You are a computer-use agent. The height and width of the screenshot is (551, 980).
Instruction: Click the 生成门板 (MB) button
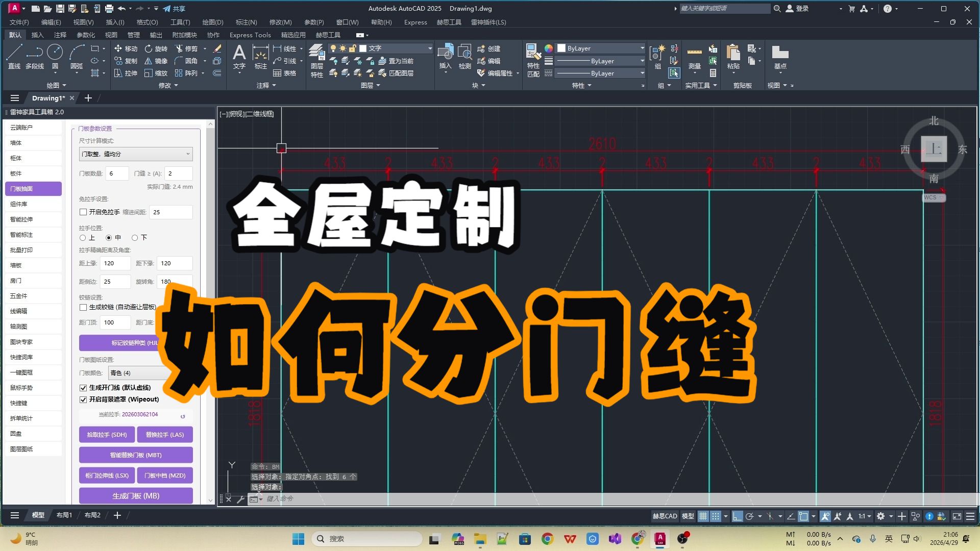click(136, 496)
